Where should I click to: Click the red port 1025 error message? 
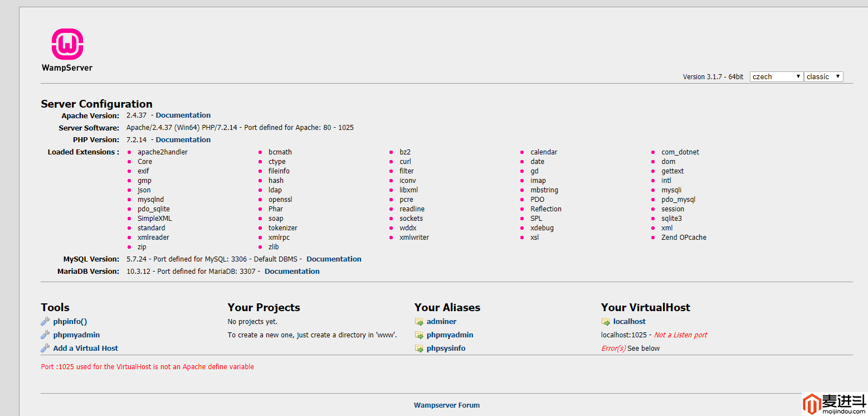(x=148, y=367)
